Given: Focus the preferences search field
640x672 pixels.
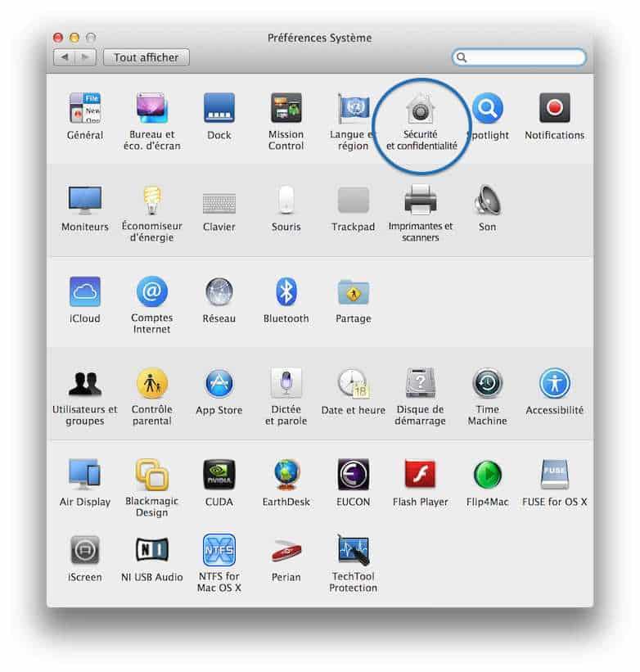Looking at the screenshot, I should click(x=519, y=57).
